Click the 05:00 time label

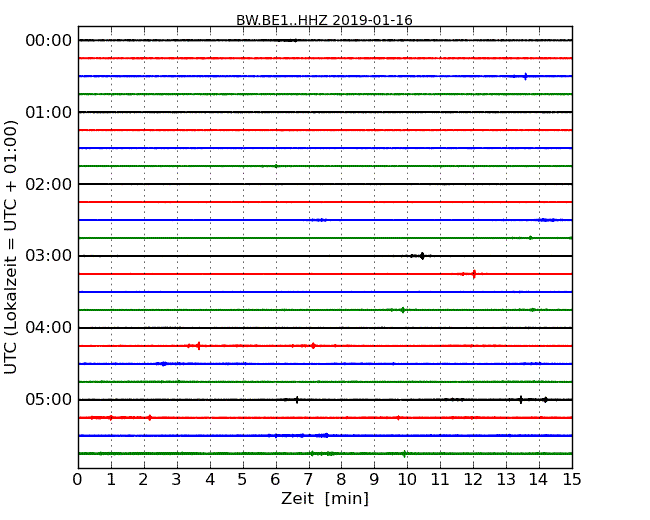tap(49, 399)
